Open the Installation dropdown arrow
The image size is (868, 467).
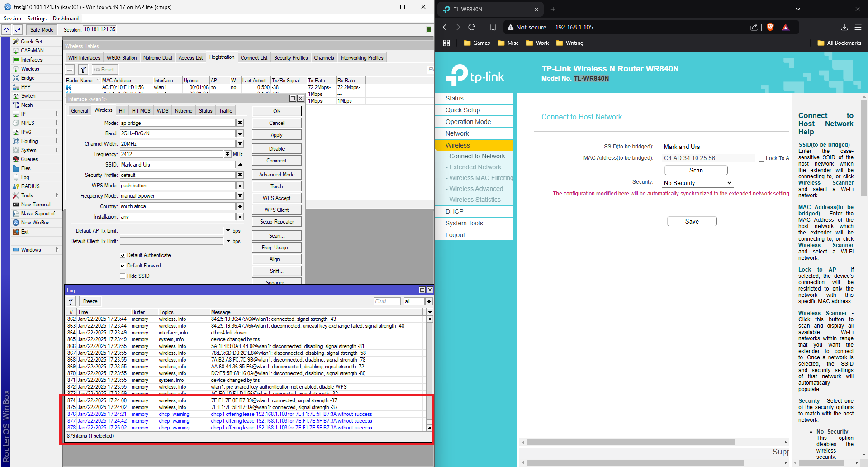[x=240, y=217]
